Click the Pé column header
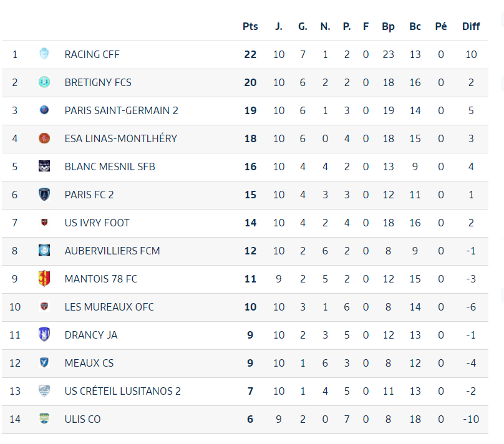 pos(440,26)
